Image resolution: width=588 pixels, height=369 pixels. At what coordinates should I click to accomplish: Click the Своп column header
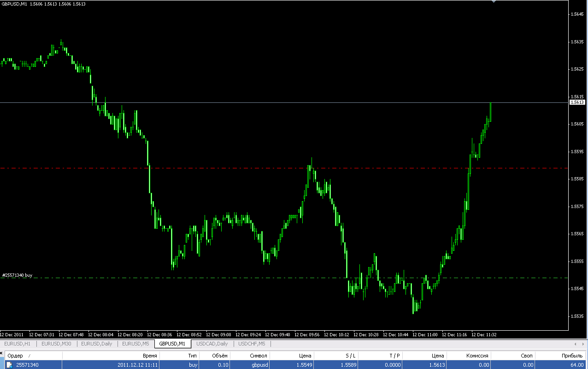513,356
